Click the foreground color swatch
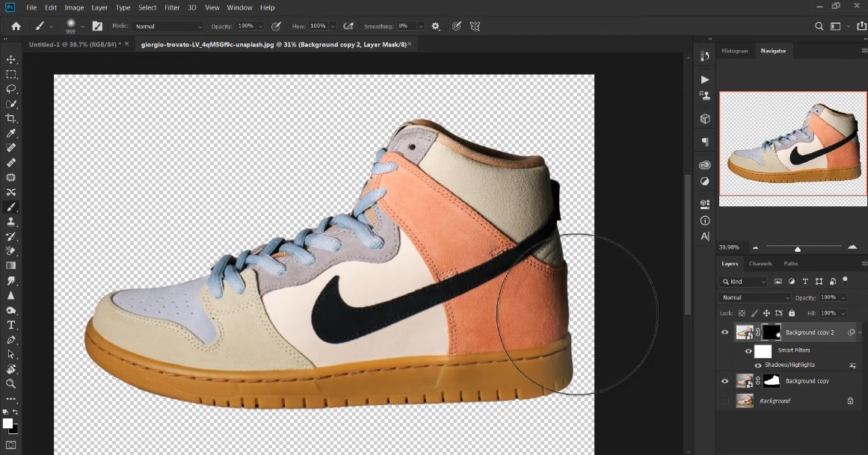The height and width of the screenshot is (455, 868). click(x=7, y=424)
